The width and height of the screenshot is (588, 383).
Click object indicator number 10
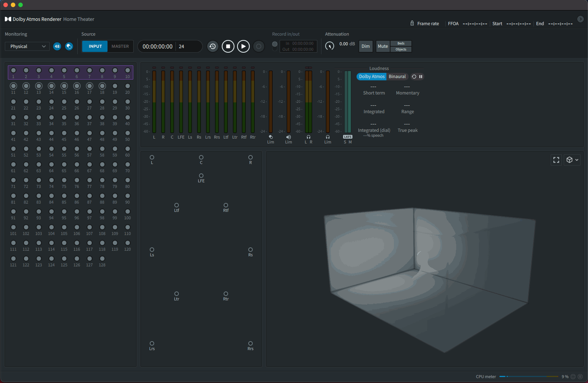pos(128,70)
